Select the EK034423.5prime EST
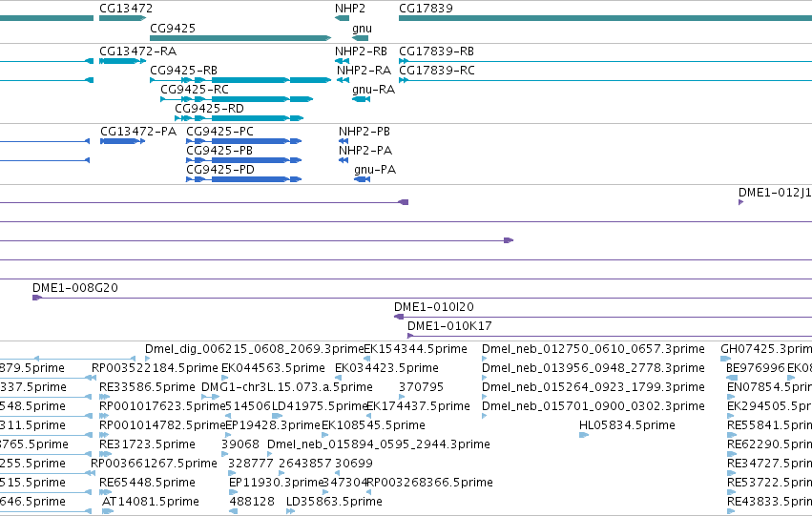The width and height of the screenshot is (812, 516). point(386,368)
